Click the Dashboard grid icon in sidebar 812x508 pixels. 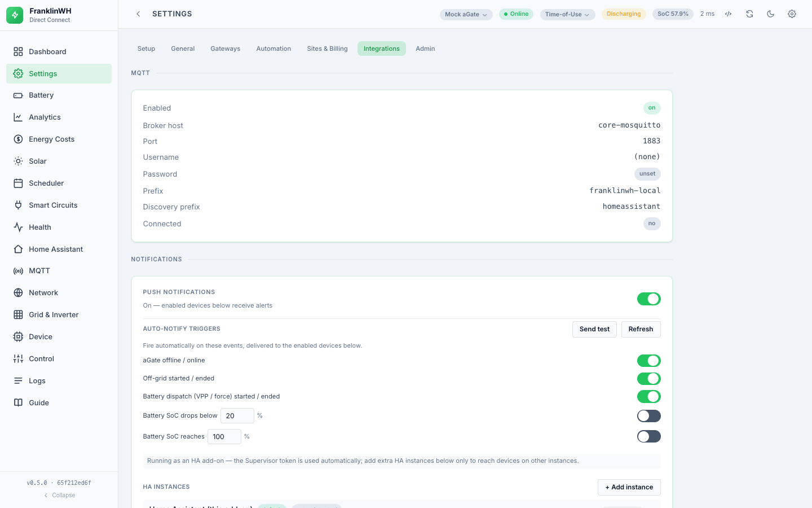(18, 51)
